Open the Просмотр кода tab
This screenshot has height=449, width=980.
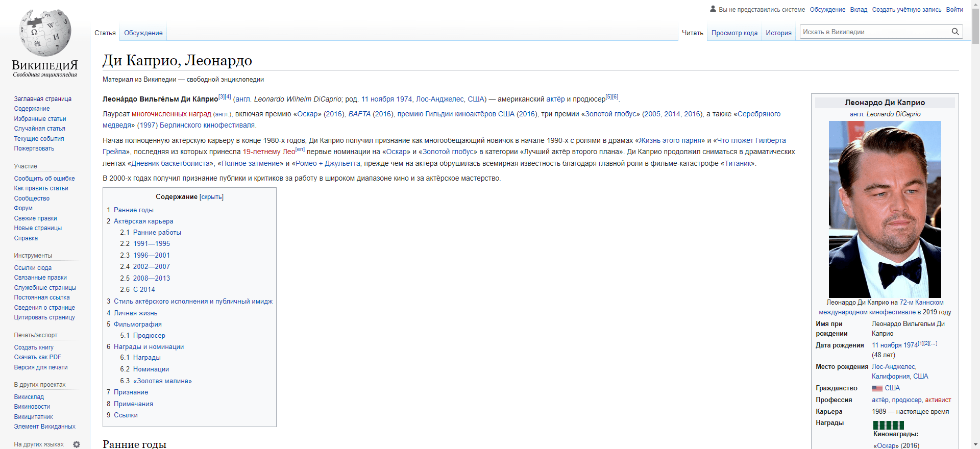pyautogui.click(x=734, y=33)
